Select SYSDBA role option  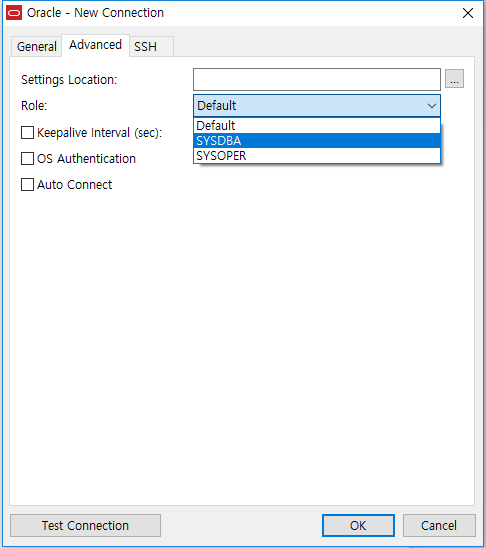point(317,140)
